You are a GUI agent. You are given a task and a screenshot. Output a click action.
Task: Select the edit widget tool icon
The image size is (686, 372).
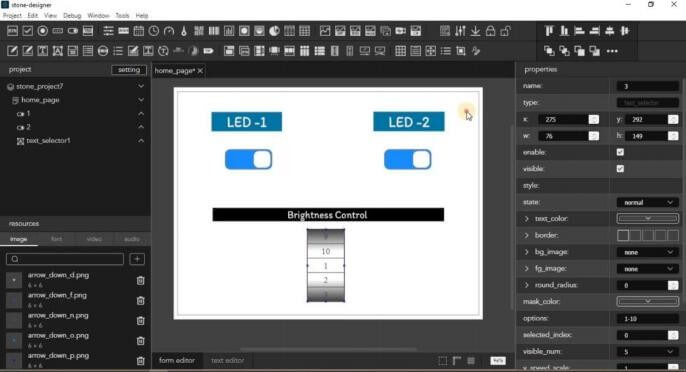pos(12,51)
